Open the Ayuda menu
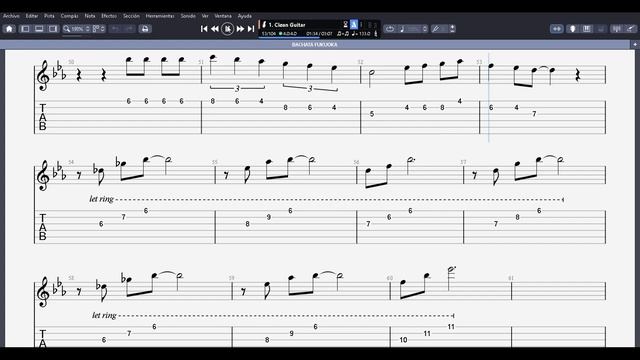This screenshot has width=640, height=360. 245,16
